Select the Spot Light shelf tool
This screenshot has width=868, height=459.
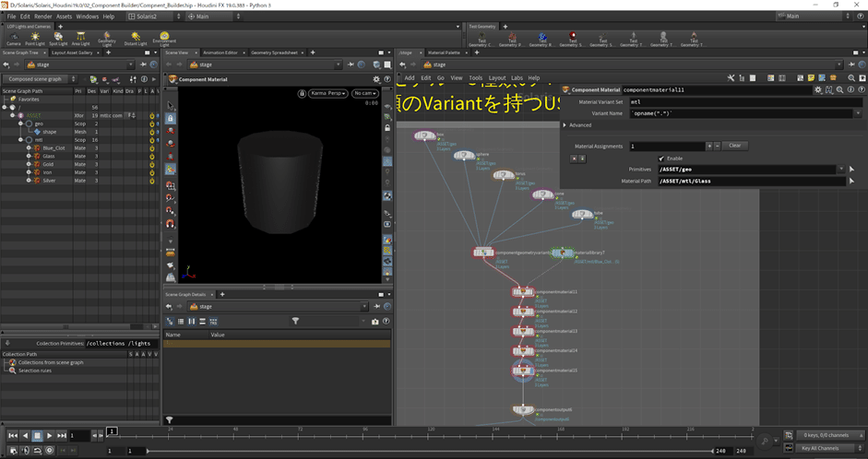[58, 37]
